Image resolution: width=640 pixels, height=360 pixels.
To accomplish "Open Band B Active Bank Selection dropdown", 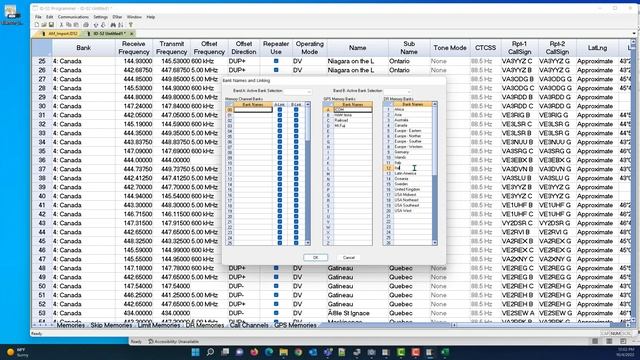I will point(398,91).
